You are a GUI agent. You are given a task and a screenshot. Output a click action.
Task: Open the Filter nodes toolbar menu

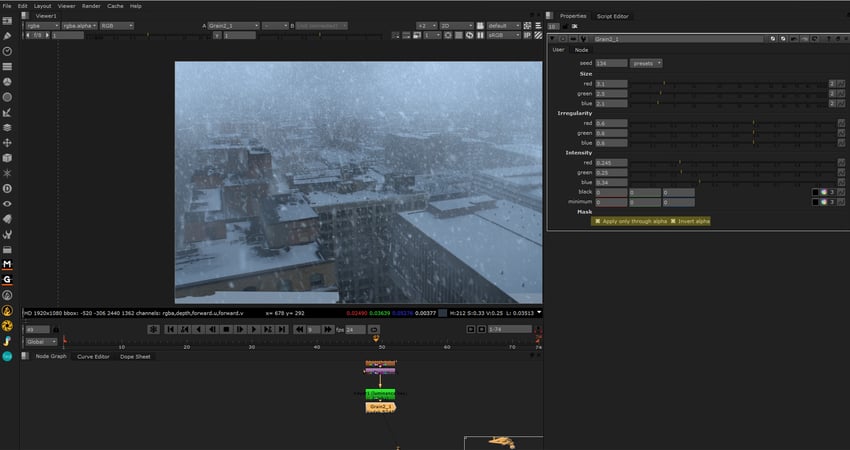[7, 97]
